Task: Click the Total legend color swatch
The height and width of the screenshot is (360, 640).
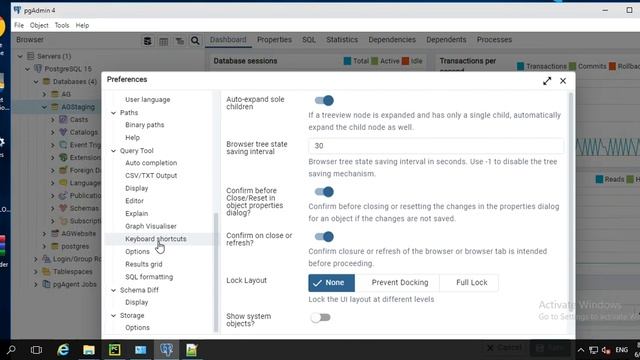Action: tap(347, 61)
